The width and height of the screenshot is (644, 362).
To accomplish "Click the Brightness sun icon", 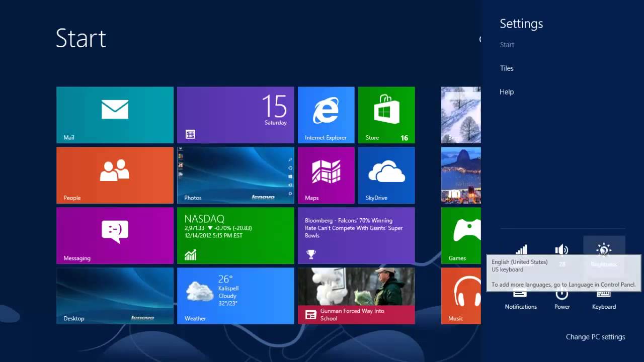I will click(604, 249).
